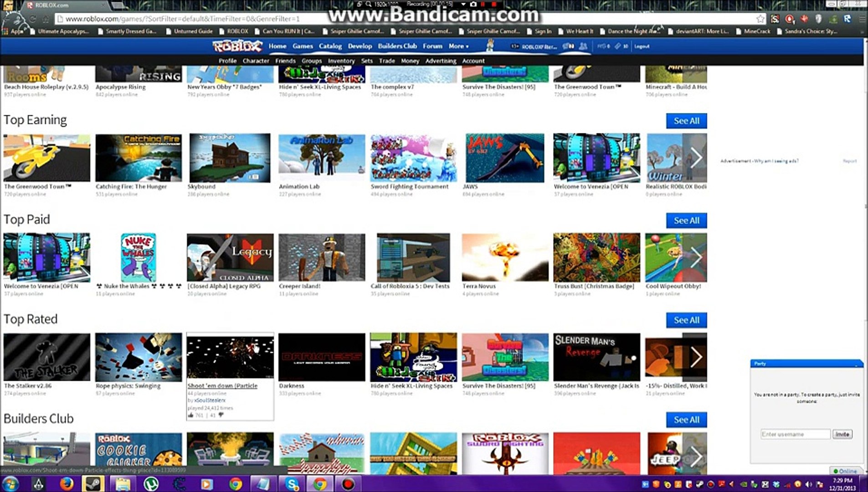Open the Trade submenu link
The image size is (868, 492).
387,61
